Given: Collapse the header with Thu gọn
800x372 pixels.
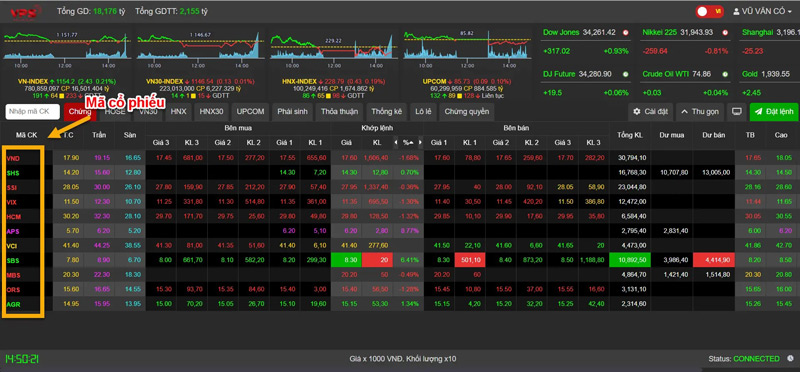Looking at the screenshot, I should (699, 112).
